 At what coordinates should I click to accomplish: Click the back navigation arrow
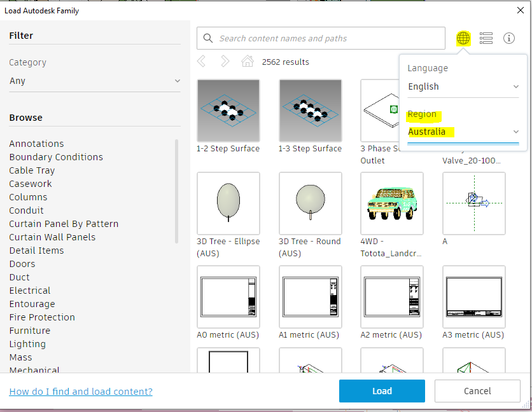click(x=201, y=62)
